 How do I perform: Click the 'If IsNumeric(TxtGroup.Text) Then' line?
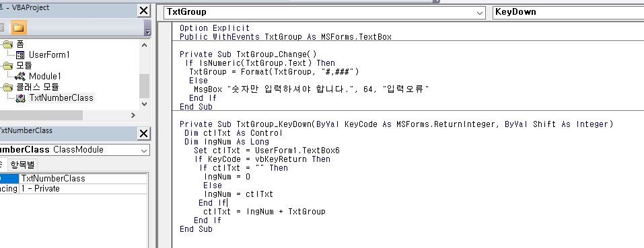[260, 63]
